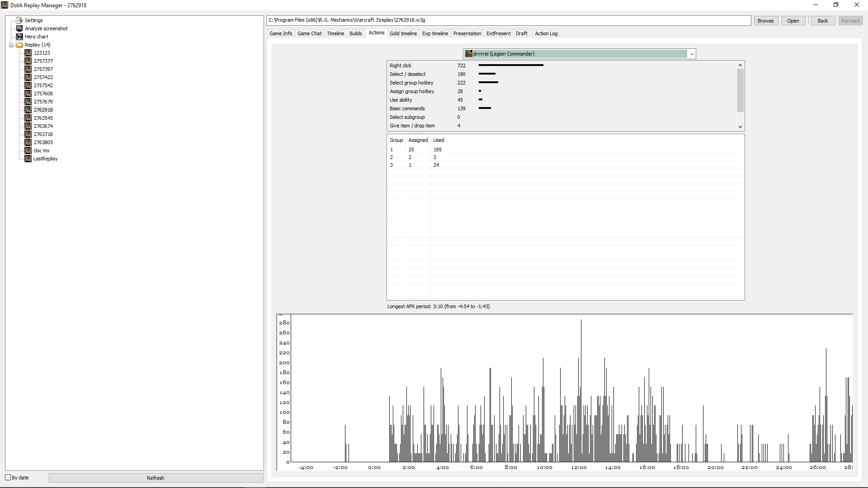This screenshot has height=488, width=868.
Task: Click the Back button
Action: tap(823, 21)
